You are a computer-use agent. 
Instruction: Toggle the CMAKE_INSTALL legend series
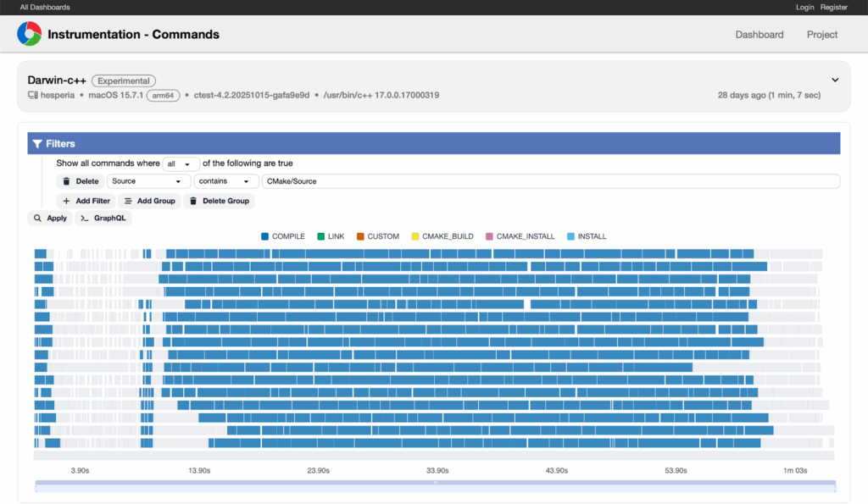click(x=520, y=236)
